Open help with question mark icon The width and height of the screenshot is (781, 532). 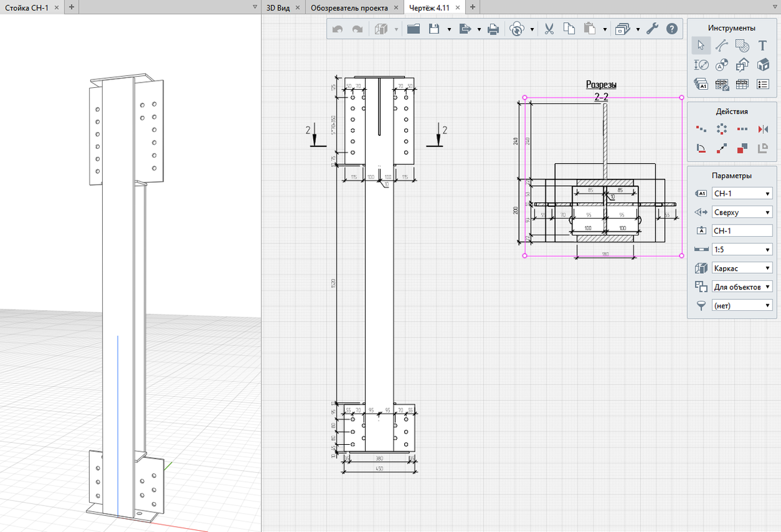(672, 29)
